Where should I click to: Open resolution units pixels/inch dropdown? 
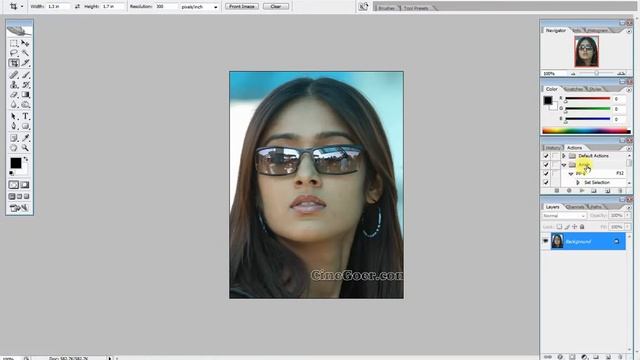click(x=199, y=7)
